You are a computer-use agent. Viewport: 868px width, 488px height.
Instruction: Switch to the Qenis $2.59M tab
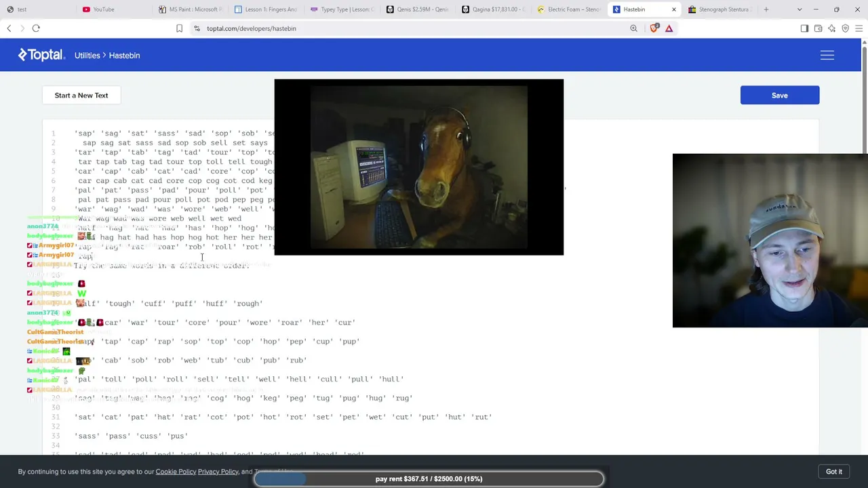416,9
